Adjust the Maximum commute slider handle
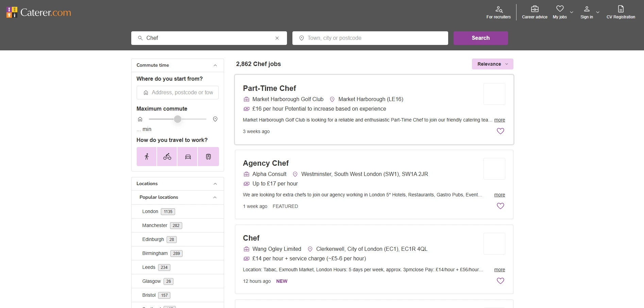 [x=177, y=119]
